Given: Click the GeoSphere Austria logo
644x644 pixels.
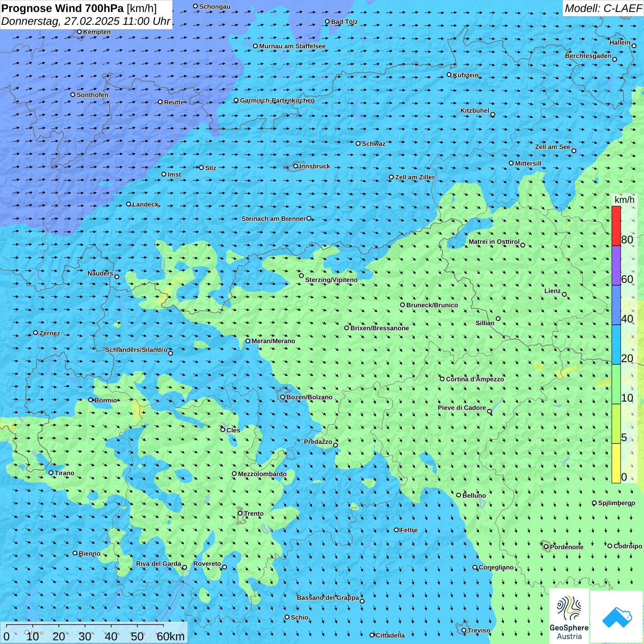Looking at the screenshot, I should coord(569,615).
